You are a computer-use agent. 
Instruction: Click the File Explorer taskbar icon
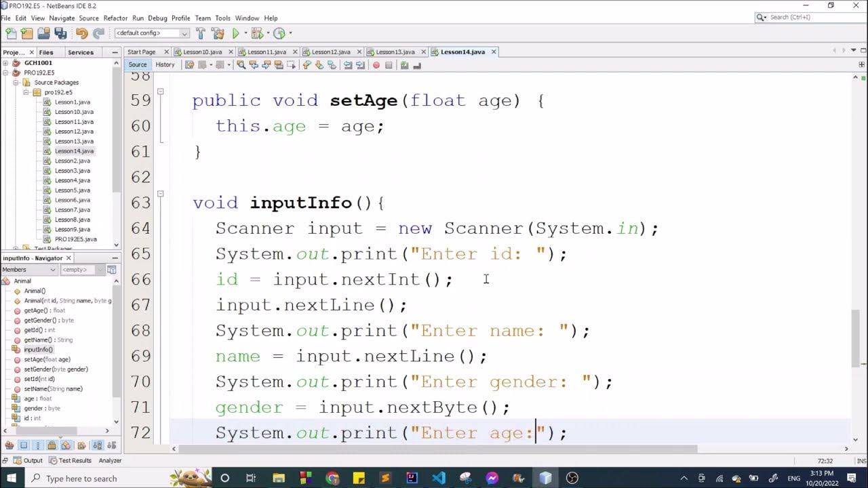279,478
